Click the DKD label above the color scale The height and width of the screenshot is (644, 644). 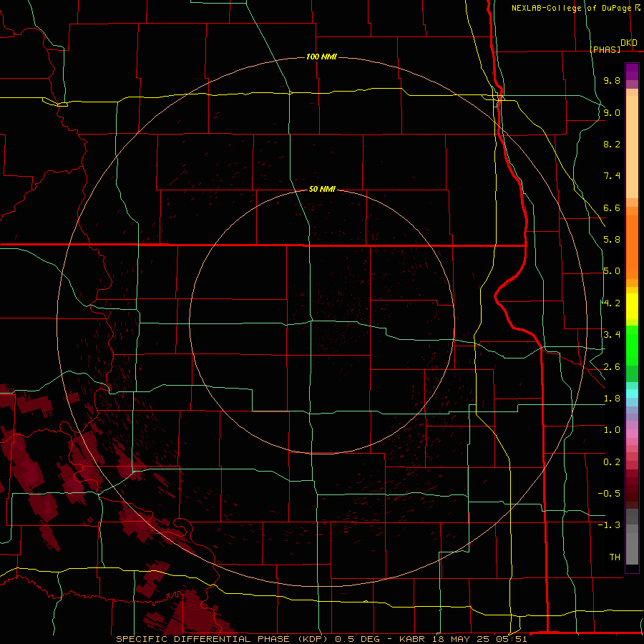pos(629,42)
